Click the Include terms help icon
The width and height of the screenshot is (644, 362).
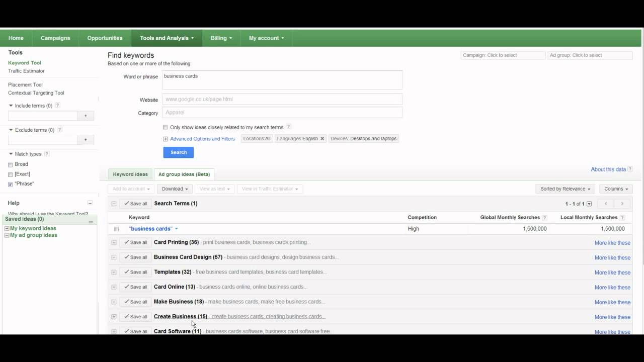[x=57, y=106]
